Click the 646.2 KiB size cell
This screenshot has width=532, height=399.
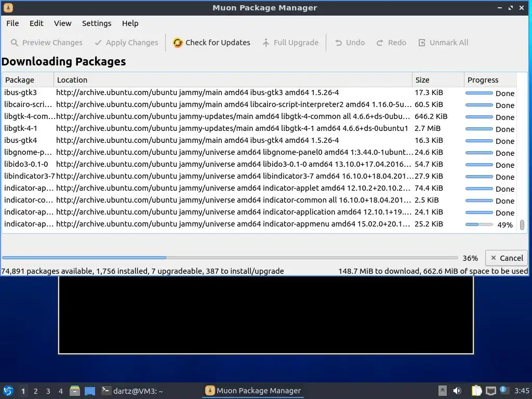pos(431,116)
